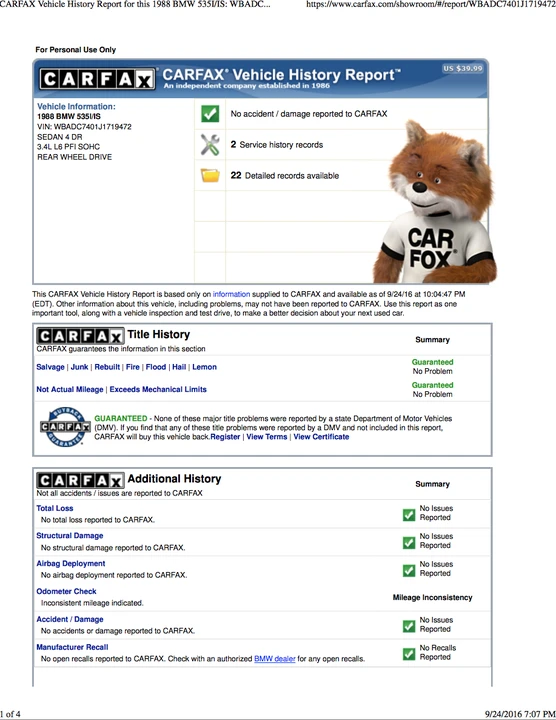The width and height of the screenshot is (556, 720).
Task: Click the CARFAX logo beside Title History
Action: click(x=80, y=336)
